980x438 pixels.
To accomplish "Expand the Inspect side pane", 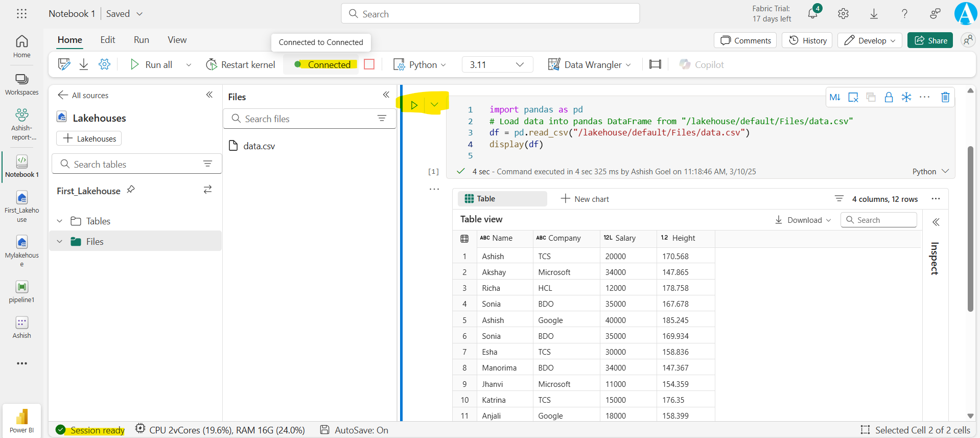I will [x=936, y=222].
